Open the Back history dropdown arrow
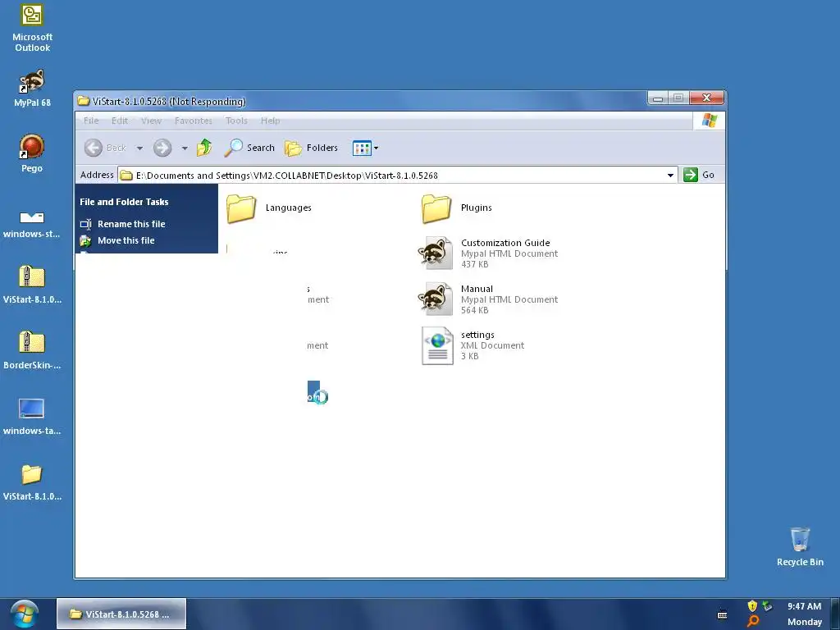The image size is (840, 630). pyautogui.click(x=139, y=148)
